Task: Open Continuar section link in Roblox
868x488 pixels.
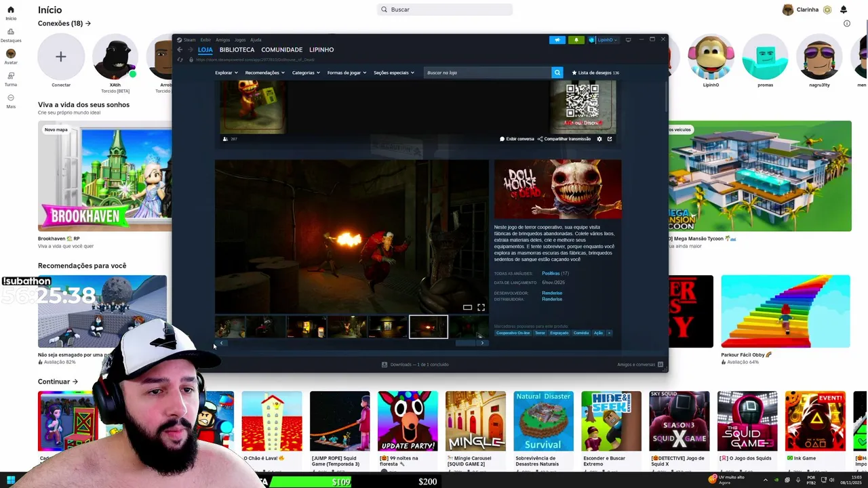Action: pyautogui.click(x=58, y=382)
